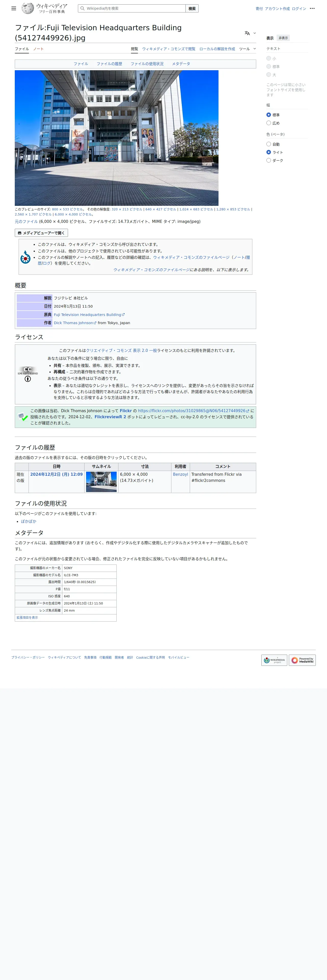The image size is (327, 980).
Task: Jump to ファイルの使用状況 section link
Action: (147, 64)
